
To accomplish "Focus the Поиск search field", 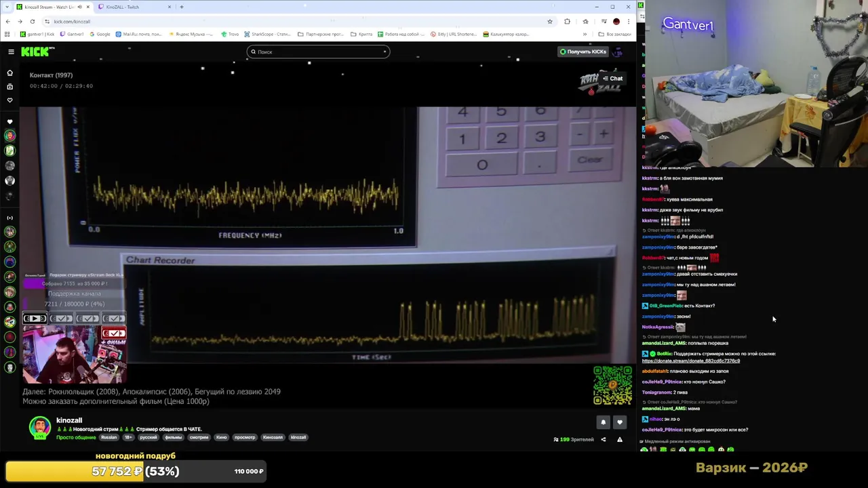I will click(318, 52).
